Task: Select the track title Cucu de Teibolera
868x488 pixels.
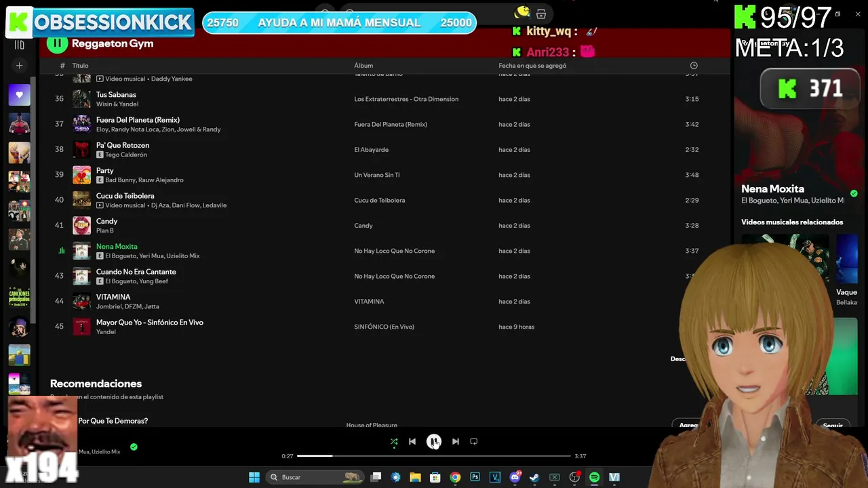Action: point(125,196)
